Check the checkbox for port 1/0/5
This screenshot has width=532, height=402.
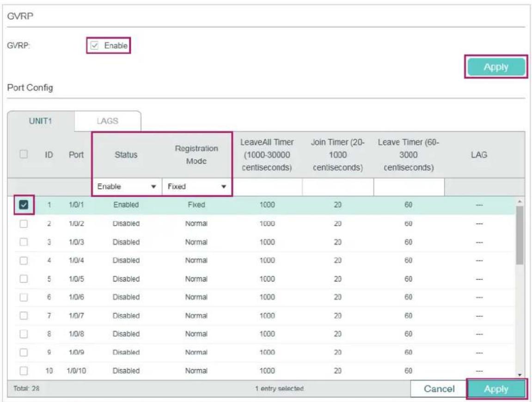[x=24, y=279]
